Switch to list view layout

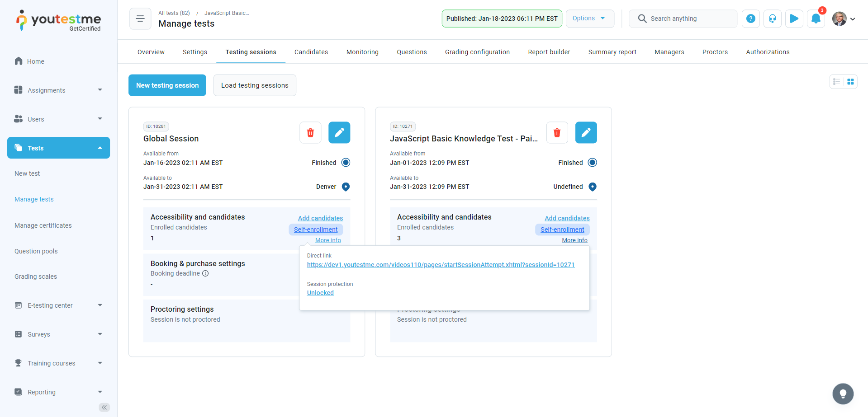(836, 82)
